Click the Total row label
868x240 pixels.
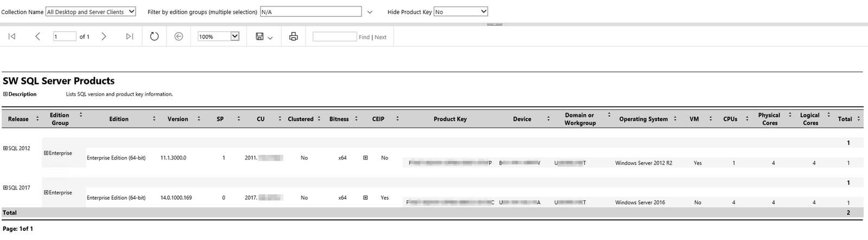tap(10, 213)
